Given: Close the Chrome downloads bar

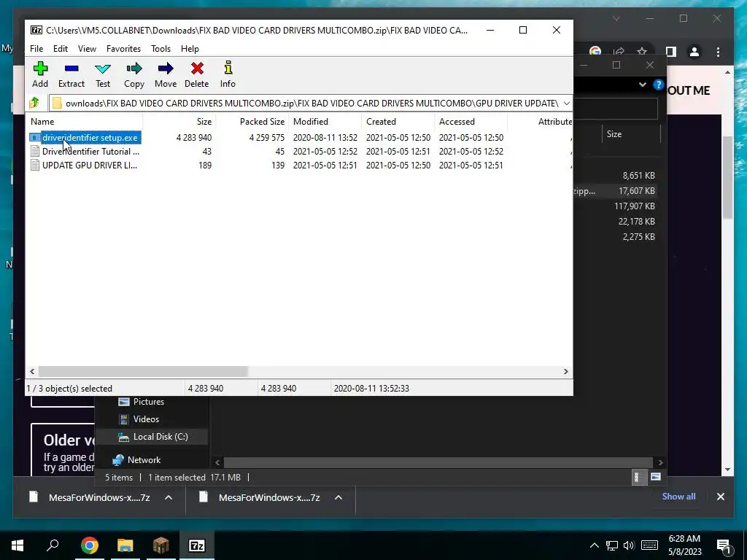Looking at the screenshot, I should point(720,497).
